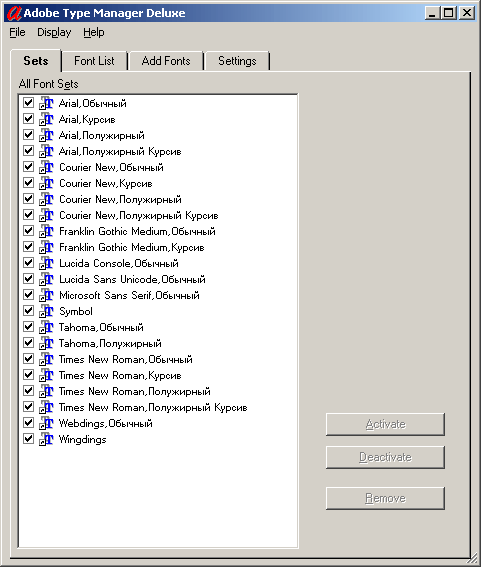Disable Courier New,Обычный font checkbox

pyautogui.click(x=28, y=167)
